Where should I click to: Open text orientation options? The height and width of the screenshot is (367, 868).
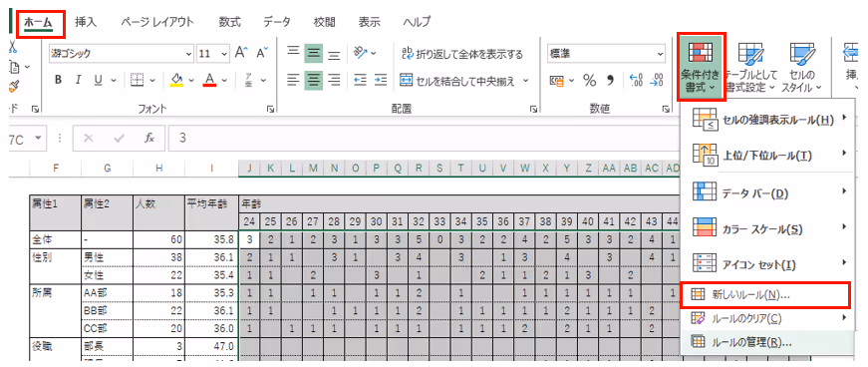(365, 53)
